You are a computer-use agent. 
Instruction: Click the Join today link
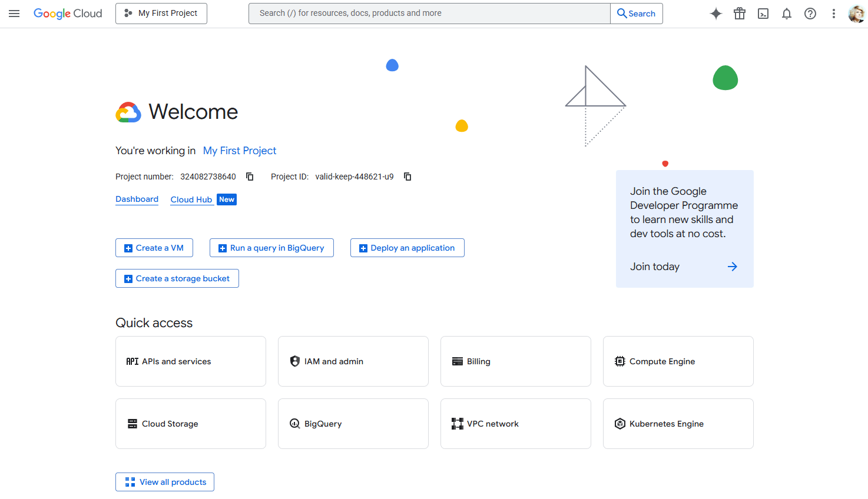click(x=654, y=266)
